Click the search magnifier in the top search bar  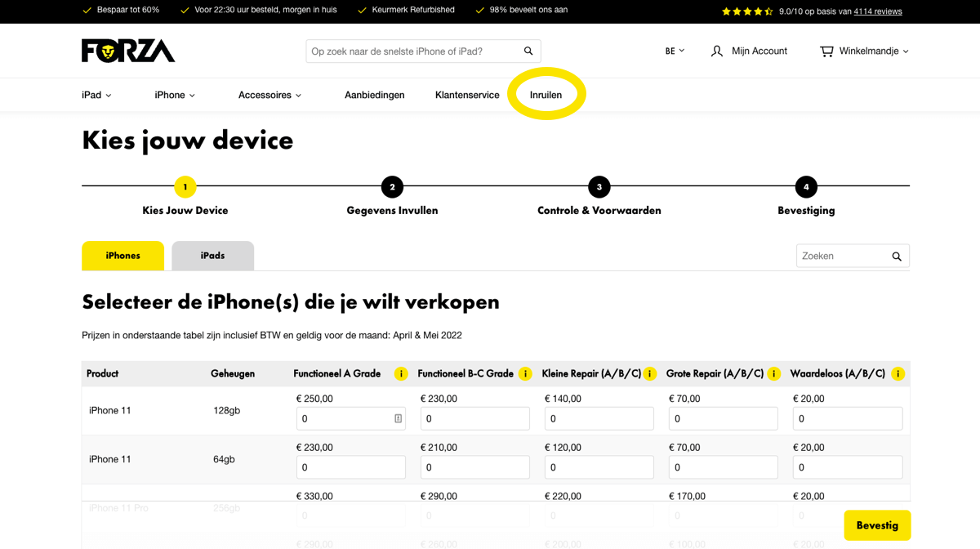point(528,51)
